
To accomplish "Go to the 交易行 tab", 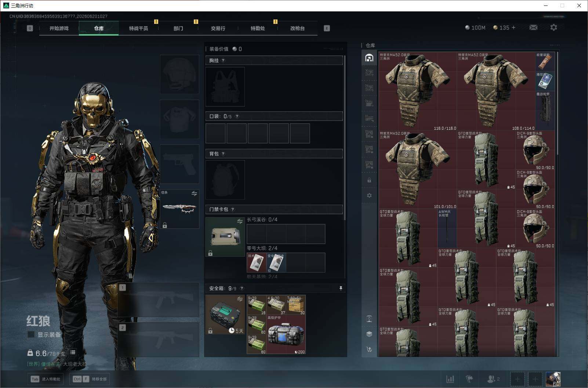I will (x=218, y=28).
